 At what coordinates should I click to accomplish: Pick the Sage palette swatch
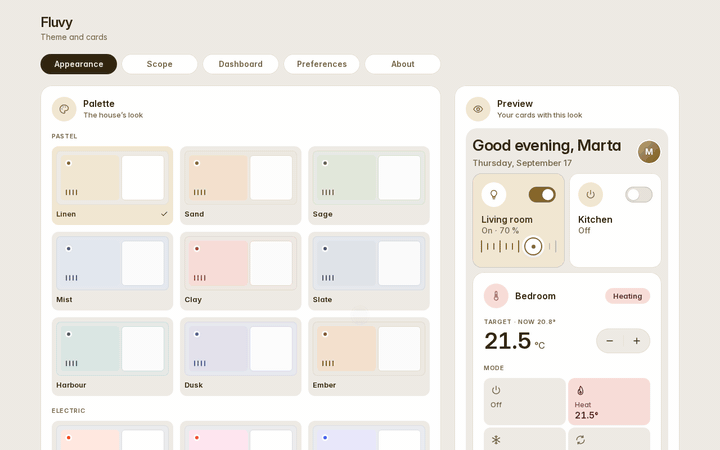(x=369, y=186)
